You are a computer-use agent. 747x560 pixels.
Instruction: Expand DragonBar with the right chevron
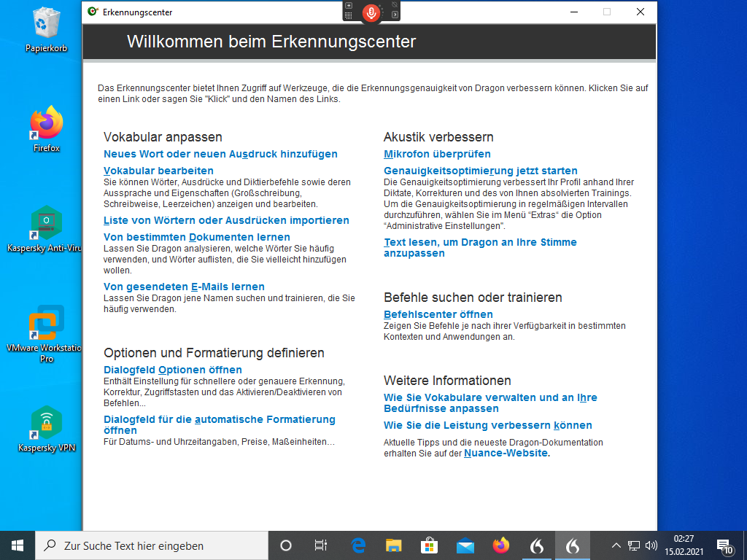[395, 15]
